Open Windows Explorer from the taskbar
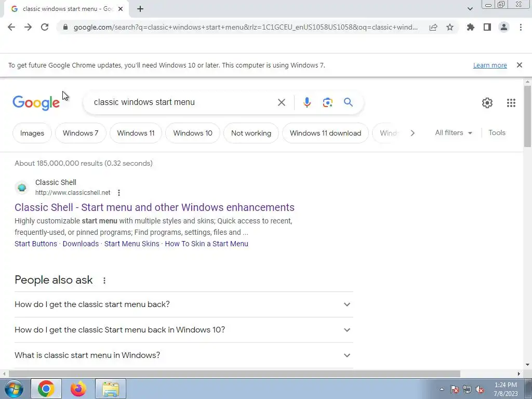The image size is (532, 399). click(111, 389)
